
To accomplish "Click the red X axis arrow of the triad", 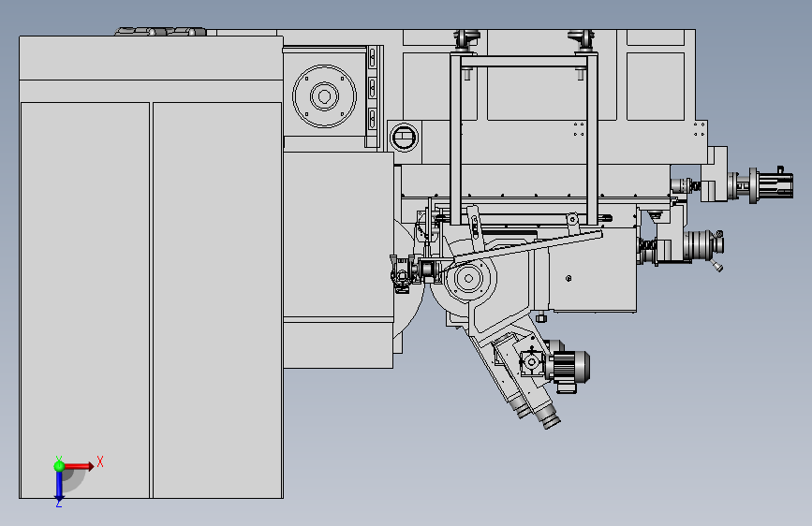I will (x=79, y=466).
